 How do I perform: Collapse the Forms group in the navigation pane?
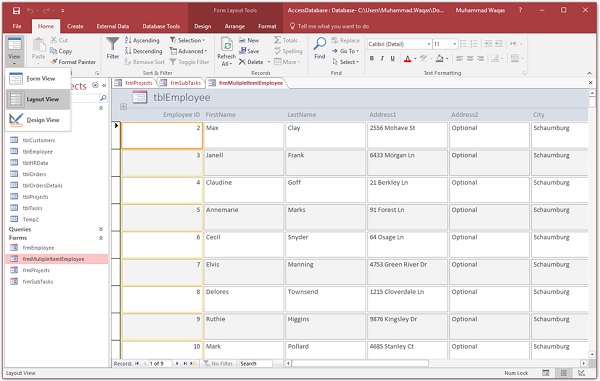[x=101, y=238]
